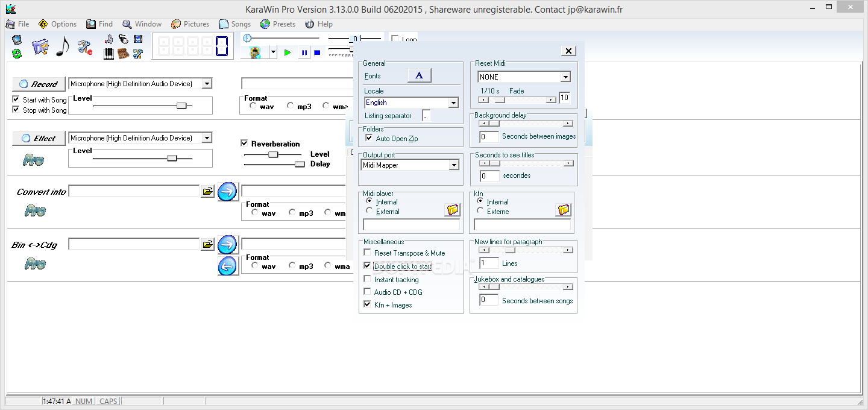Image resolution: width=868 pixels, height=410 pixels.
Task: Open the Fonts 'A' button
Action: [420, 75]
